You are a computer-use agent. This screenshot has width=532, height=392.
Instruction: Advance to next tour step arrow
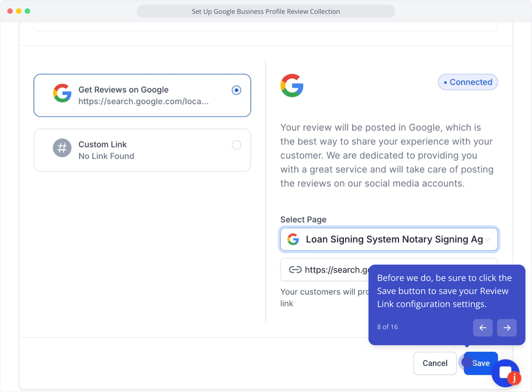click(507, 328)
